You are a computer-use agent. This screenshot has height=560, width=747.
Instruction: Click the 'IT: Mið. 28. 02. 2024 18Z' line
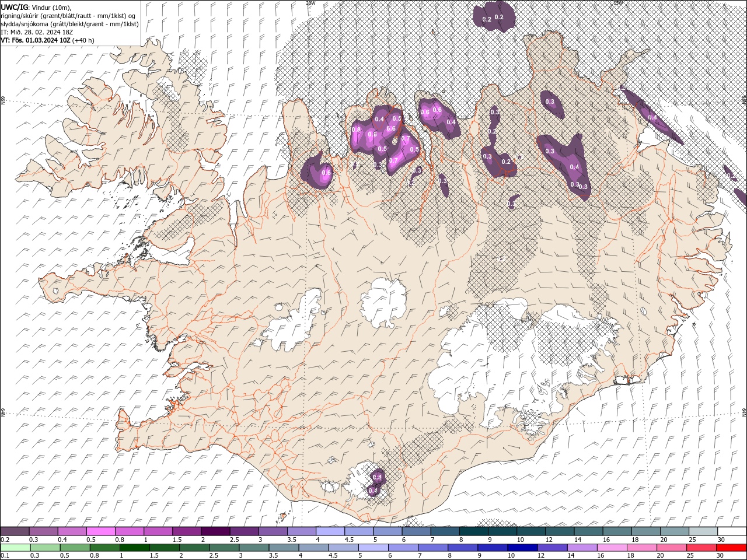pyautogui.click(x=37, y=32)
